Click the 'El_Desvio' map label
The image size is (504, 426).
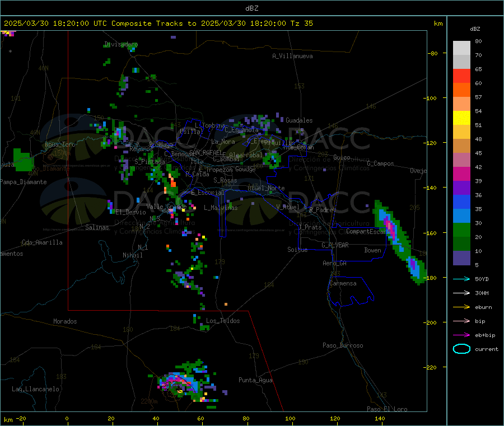(130, 212)
